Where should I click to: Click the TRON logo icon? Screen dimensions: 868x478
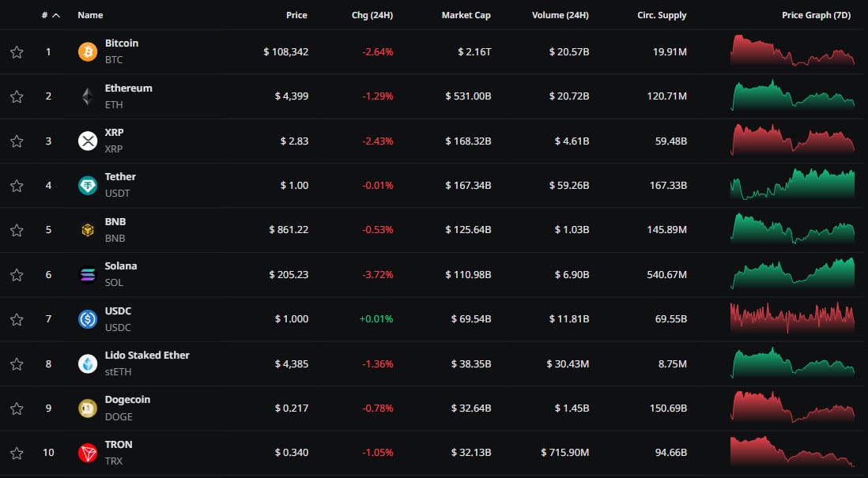pyautogui.click(x=87, y=453)
